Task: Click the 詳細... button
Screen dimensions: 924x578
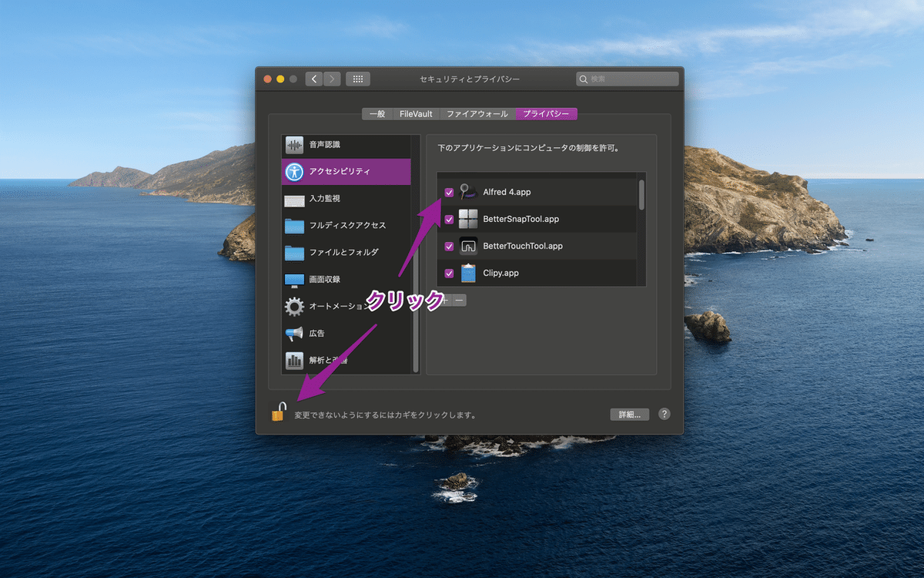Action: [x=630, y=414]
